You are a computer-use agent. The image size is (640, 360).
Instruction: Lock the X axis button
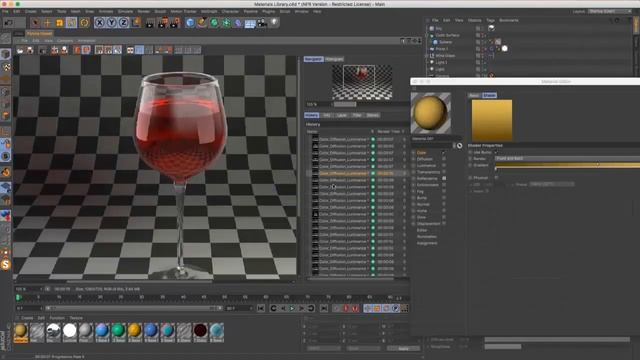[99, 22]
